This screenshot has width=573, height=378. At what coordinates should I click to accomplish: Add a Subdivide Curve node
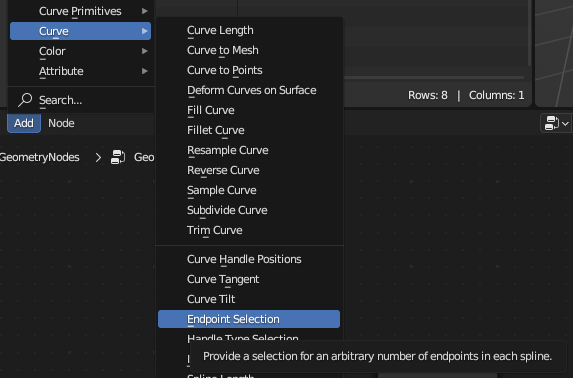point(249,210)
